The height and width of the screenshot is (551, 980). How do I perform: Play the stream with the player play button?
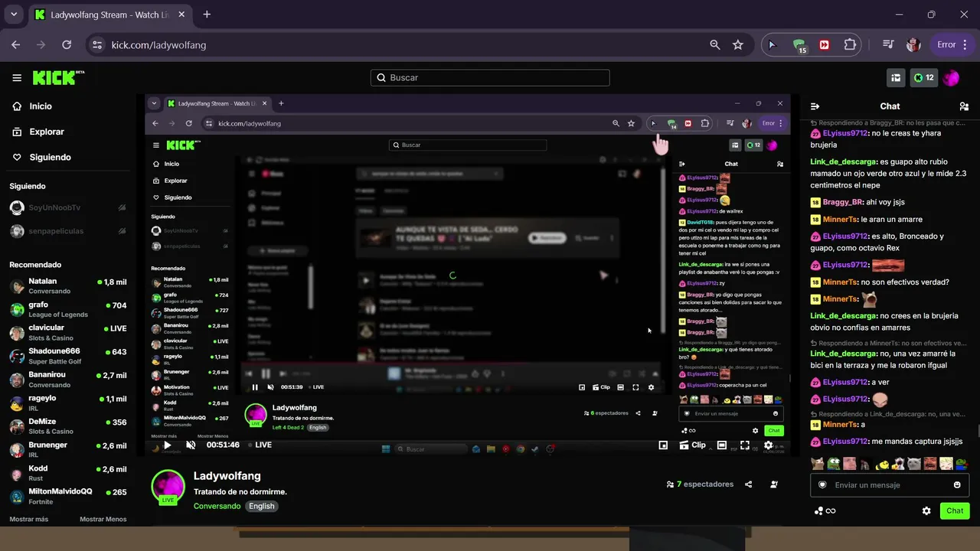(167, 445)
